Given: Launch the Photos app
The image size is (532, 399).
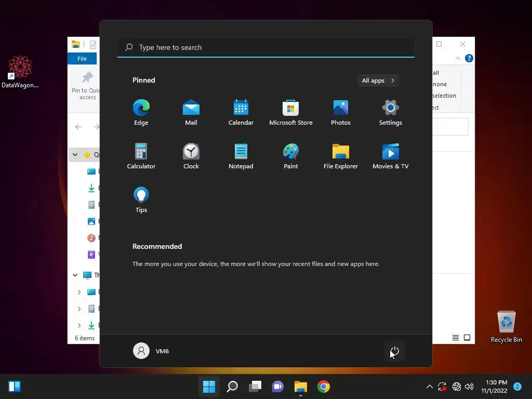Looking at the screenshot, I should (341, 113).
